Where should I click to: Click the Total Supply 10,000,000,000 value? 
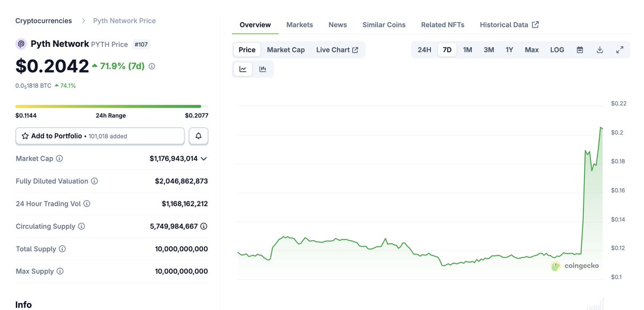(x=181, y=249)
